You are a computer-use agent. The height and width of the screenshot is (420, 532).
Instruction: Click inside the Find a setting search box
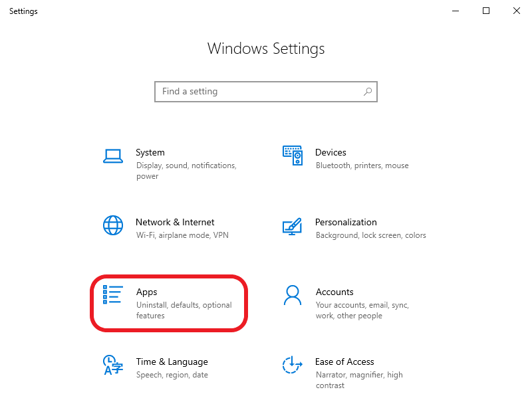pyautogui.click(x=253, y=91)
